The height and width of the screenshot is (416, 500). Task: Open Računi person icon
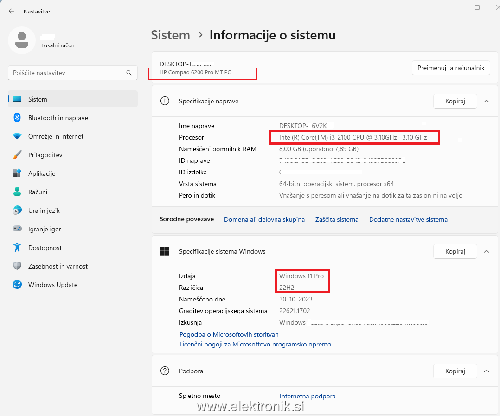coord(17,192)
